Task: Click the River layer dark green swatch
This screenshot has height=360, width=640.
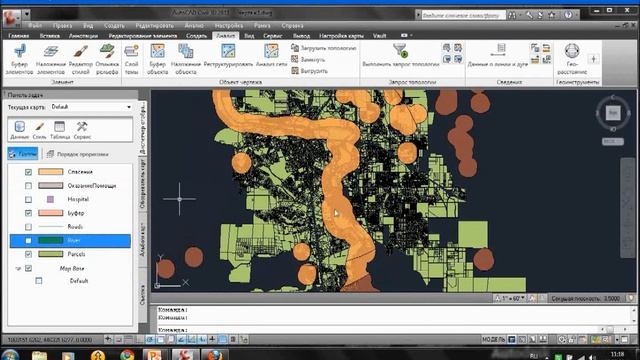Action: [51, 240]
